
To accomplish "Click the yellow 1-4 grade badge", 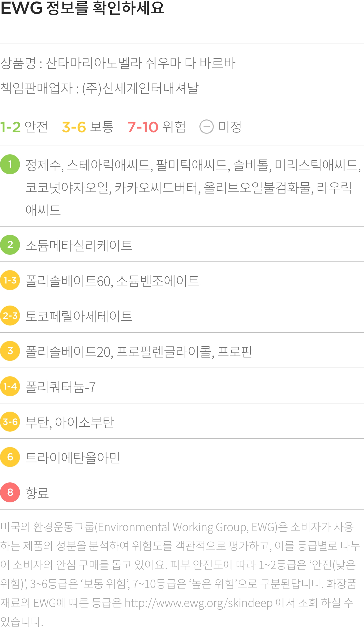I will [10, 386].
